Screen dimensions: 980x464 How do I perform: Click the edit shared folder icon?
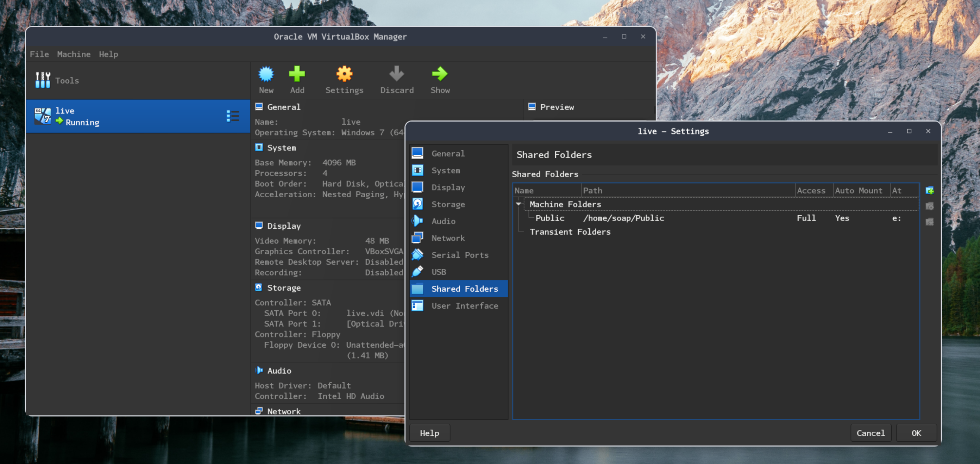(929, 206)
